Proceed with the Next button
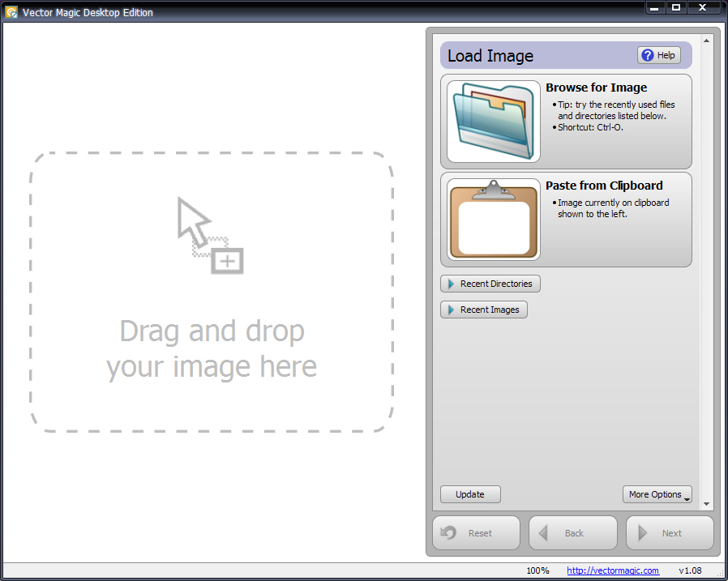This screenshot has height=581, width=728. [670, 532]
